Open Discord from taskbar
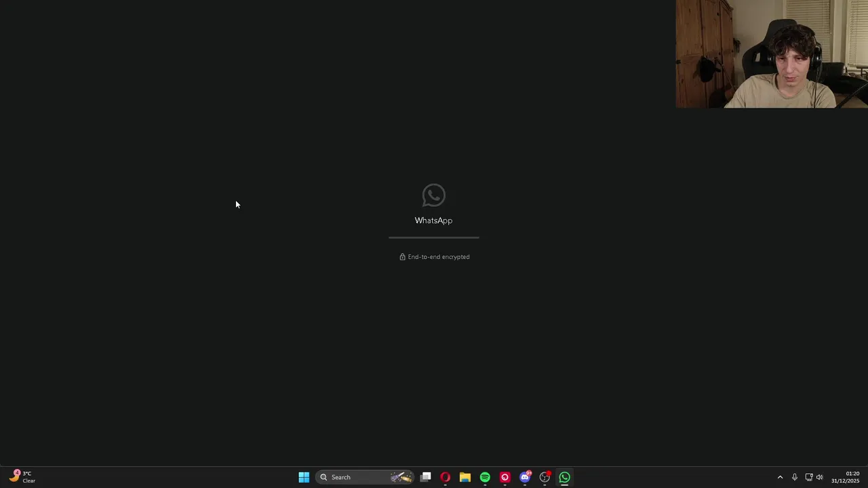 tap(525, 477)
